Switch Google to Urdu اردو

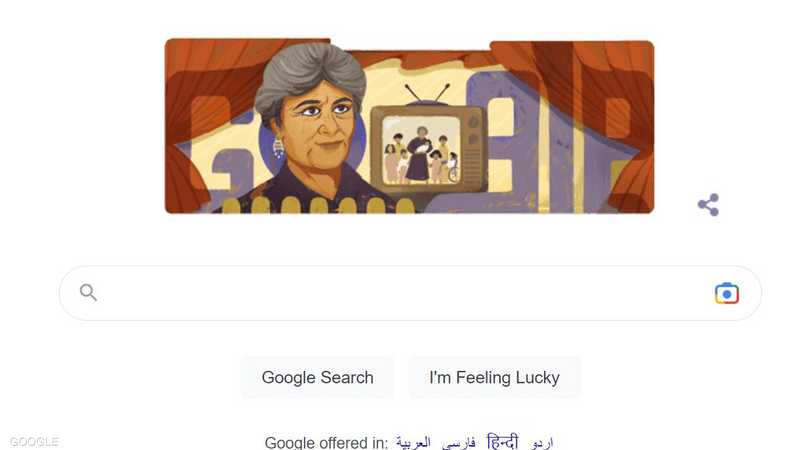click(x=541, y=442)
